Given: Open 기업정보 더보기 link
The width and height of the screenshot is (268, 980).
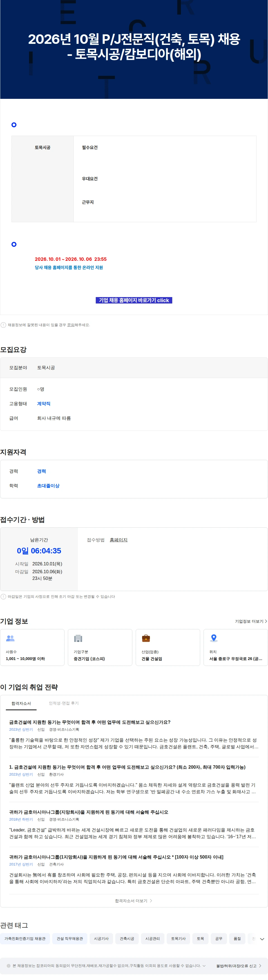Looking at the screenshot, I should (x=251, y=621).
